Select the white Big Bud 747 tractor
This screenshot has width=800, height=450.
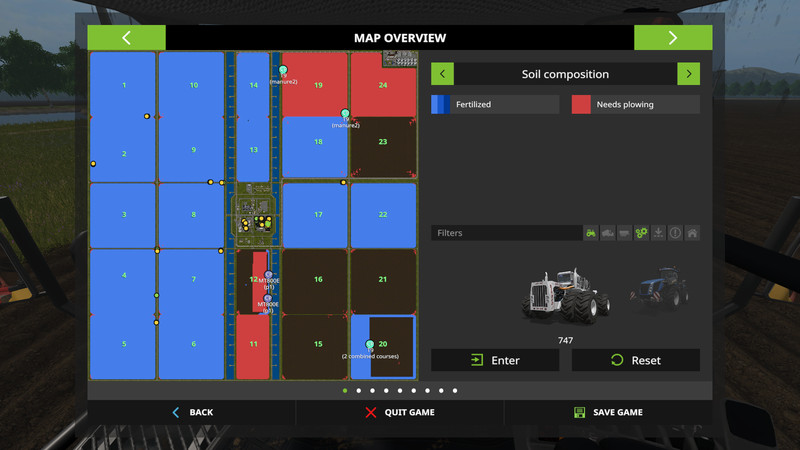coord(565,293)
